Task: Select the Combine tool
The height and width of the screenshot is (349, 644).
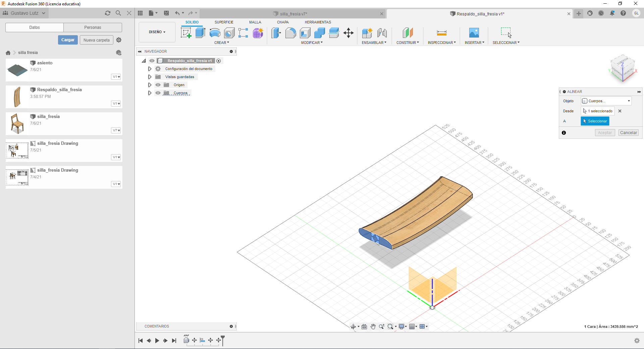Action: coord(319,33)
